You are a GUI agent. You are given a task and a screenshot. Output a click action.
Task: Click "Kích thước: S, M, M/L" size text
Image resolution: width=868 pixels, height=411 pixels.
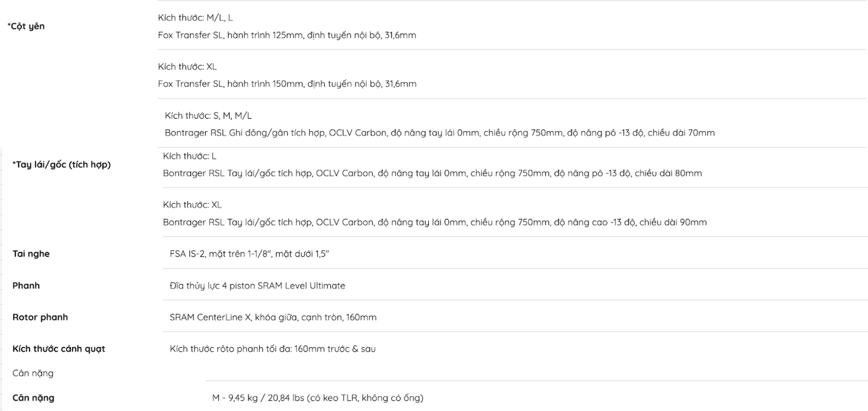[x=208, y=115]
